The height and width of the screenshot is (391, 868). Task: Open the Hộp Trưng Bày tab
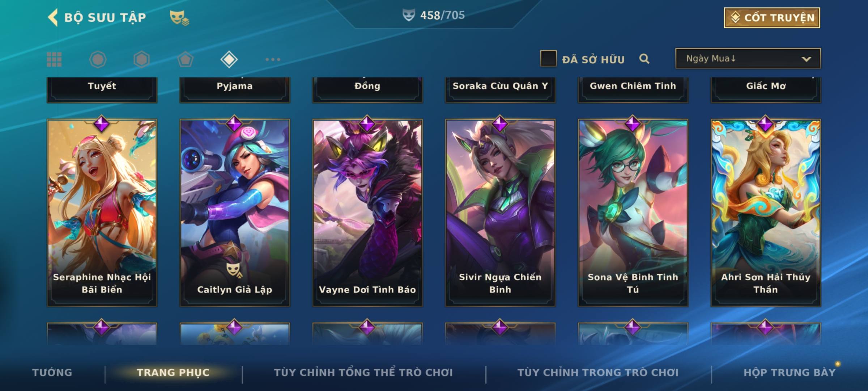coord(790,373)
